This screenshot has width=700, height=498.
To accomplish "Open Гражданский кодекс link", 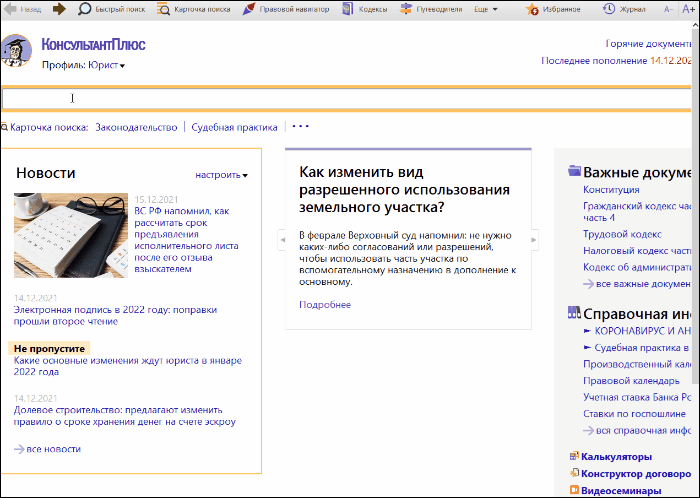I will click(637, 206).
